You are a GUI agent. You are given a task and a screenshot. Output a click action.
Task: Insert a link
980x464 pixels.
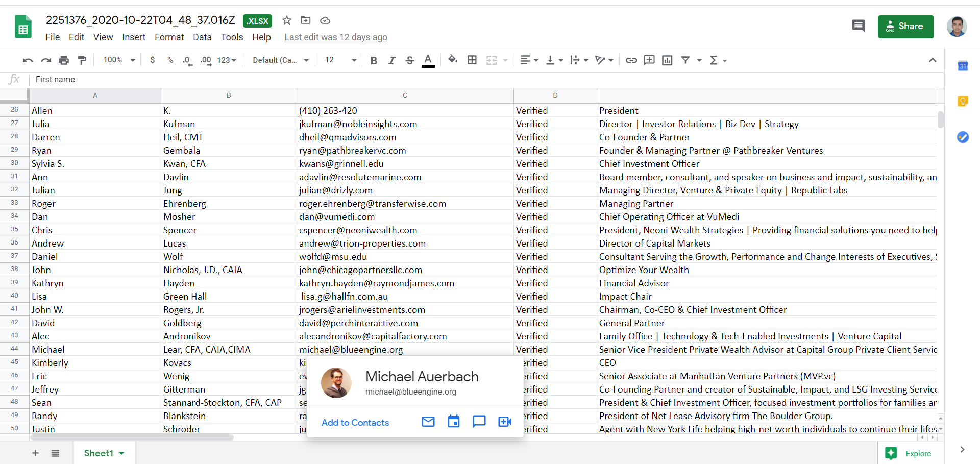click(631, 60)
